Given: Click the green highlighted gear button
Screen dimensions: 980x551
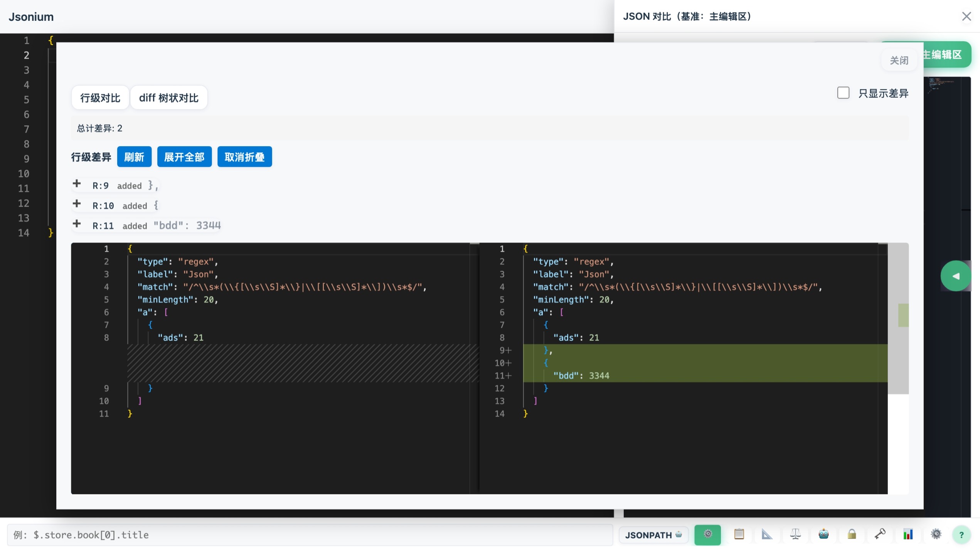Looking at the screenshot, I should click(x=707, y=534).
